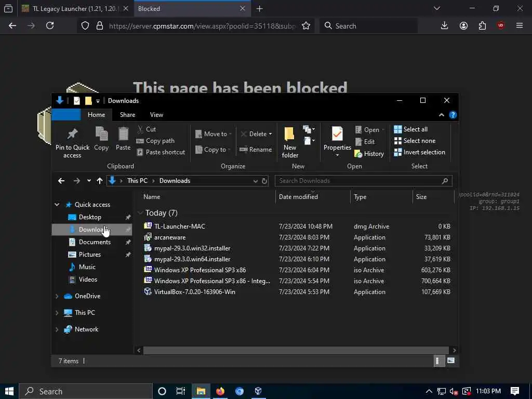The height and width of the screenshot is (399, 532).
Task: Click Select all
Action: [x=411, y=129]
